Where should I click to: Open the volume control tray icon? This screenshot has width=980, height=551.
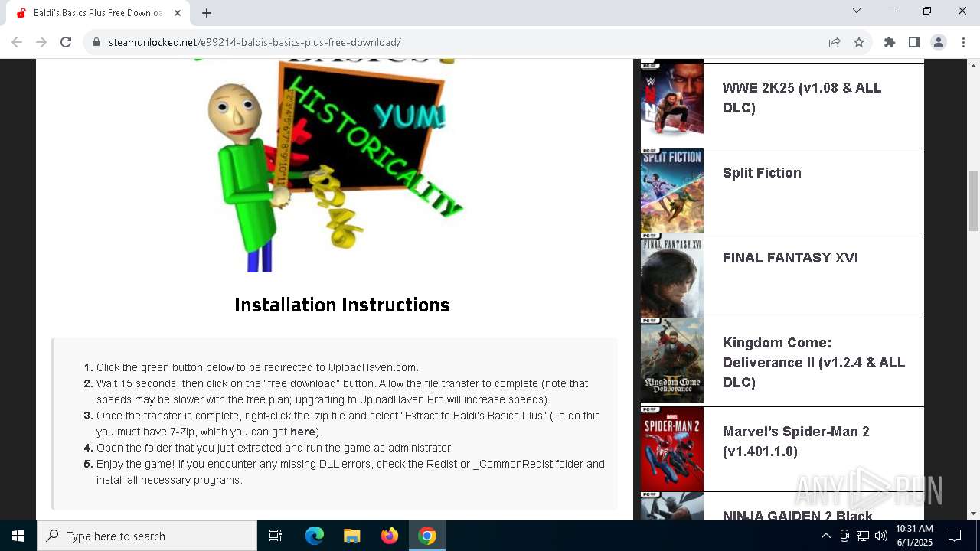pyautogui.click(x=881, y=536)
